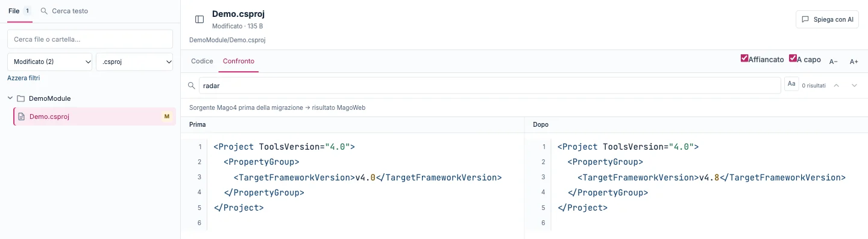Toggle the Aa case-sensitive search option
868x239 pixels.
click(791, 84)
